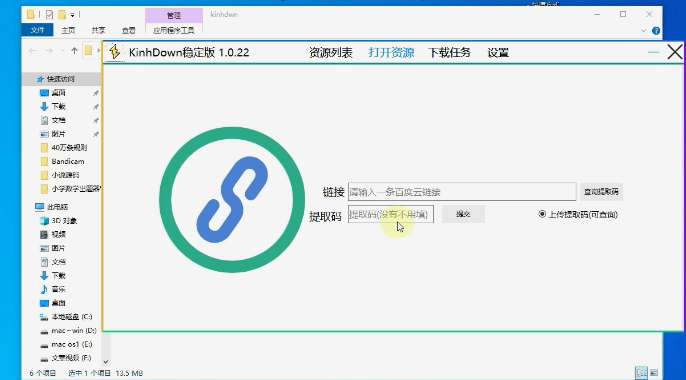686x380 pixels.
Task: Click the Explorer forward arrow
Action: (49, 51)
